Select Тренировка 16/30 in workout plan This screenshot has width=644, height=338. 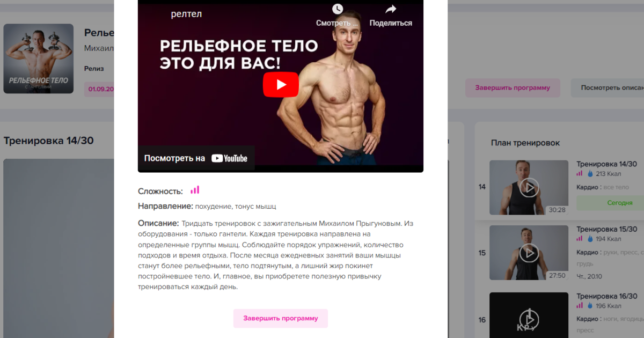pos(606,296)
